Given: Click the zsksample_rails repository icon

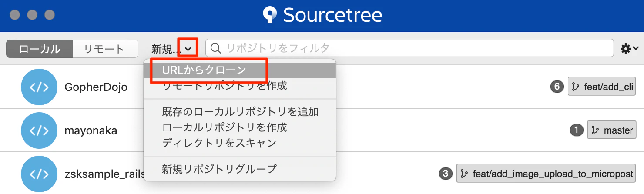Looking at the screenshot, I should pyautogui.click(x=39, y=174).
